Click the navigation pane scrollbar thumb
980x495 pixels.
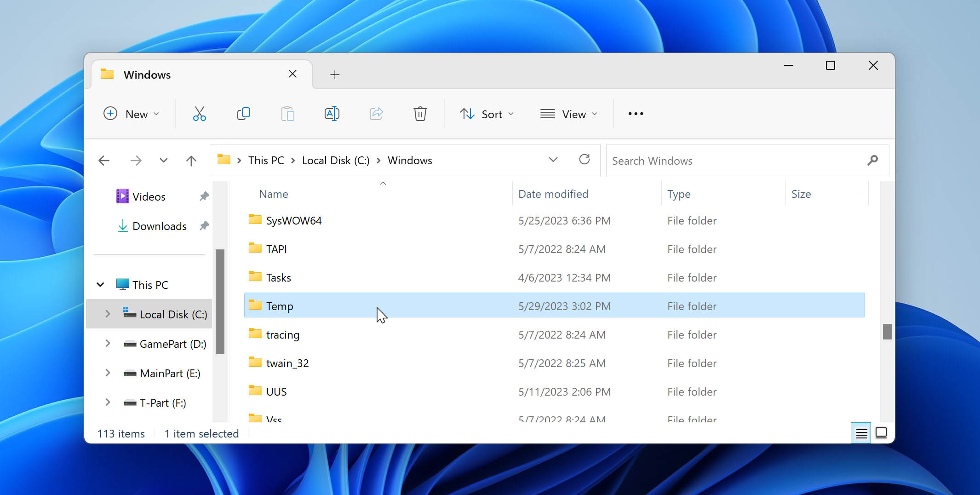tap(220, 301)
